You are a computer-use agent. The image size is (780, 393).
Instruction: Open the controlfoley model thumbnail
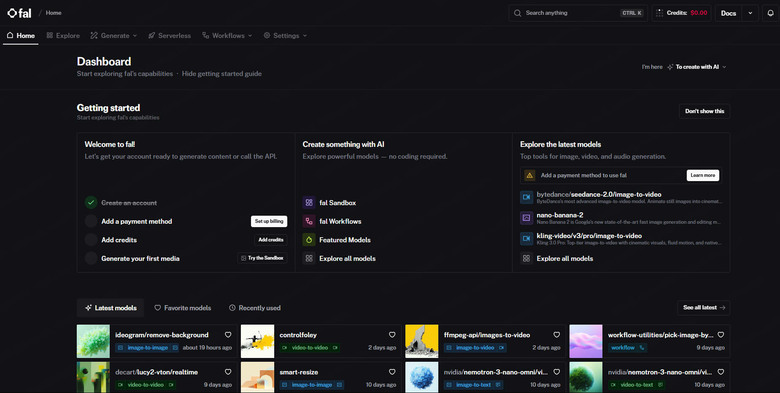point(257,341)
